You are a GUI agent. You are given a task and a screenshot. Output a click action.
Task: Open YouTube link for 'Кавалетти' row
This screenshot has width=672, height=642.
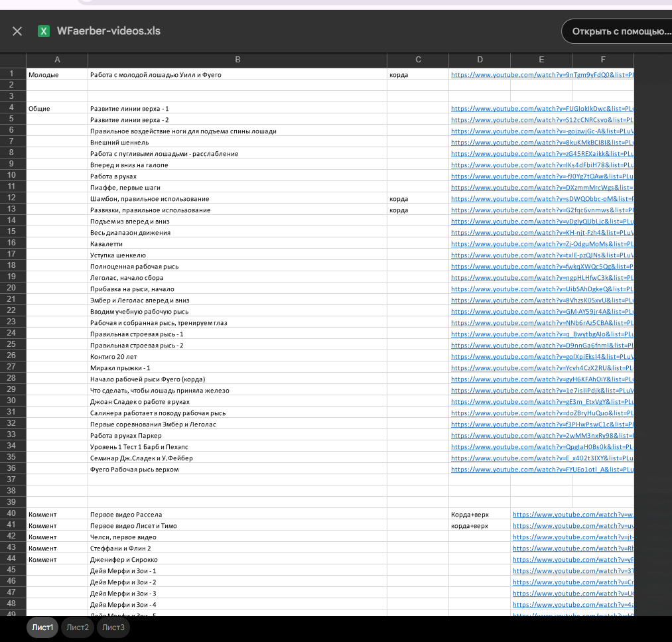point(542,244)
